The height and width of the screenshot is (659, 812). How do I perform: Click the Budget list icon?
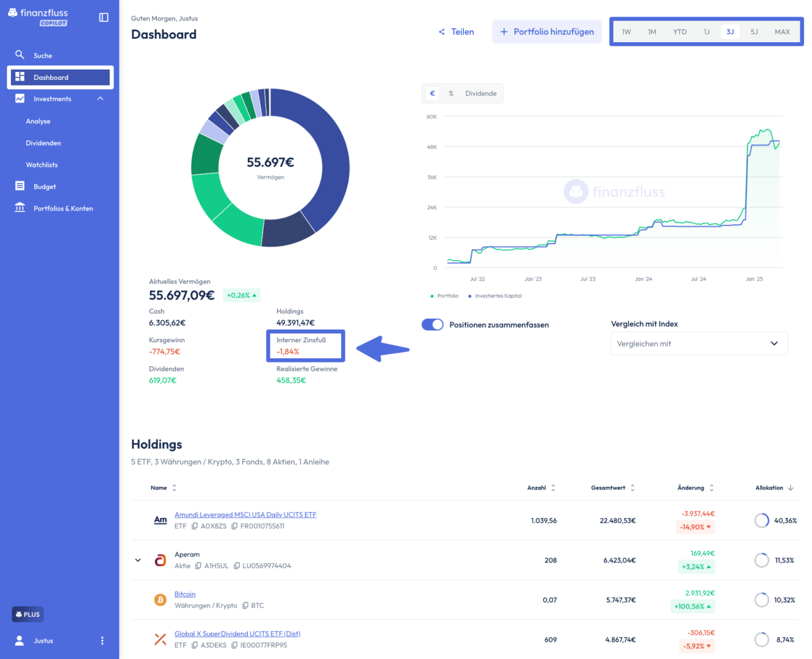click(20, 186)
